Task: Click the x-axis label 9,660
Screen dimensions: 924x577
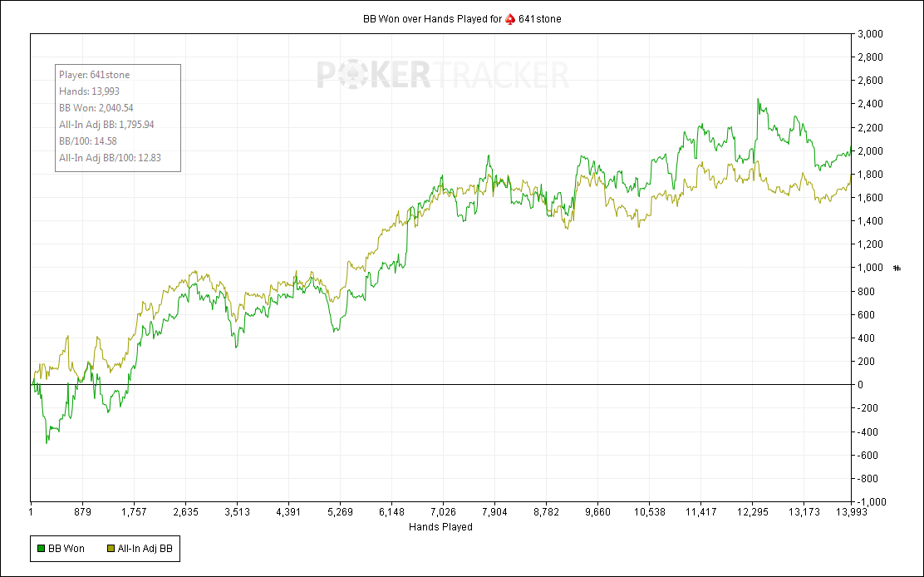Action: point(598,512)
